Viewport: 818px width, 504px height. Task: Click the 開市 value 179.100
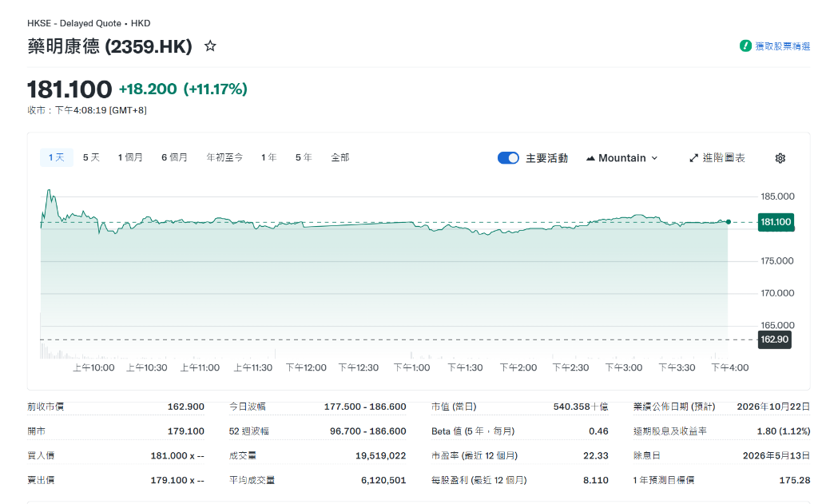tap(185, 431)
